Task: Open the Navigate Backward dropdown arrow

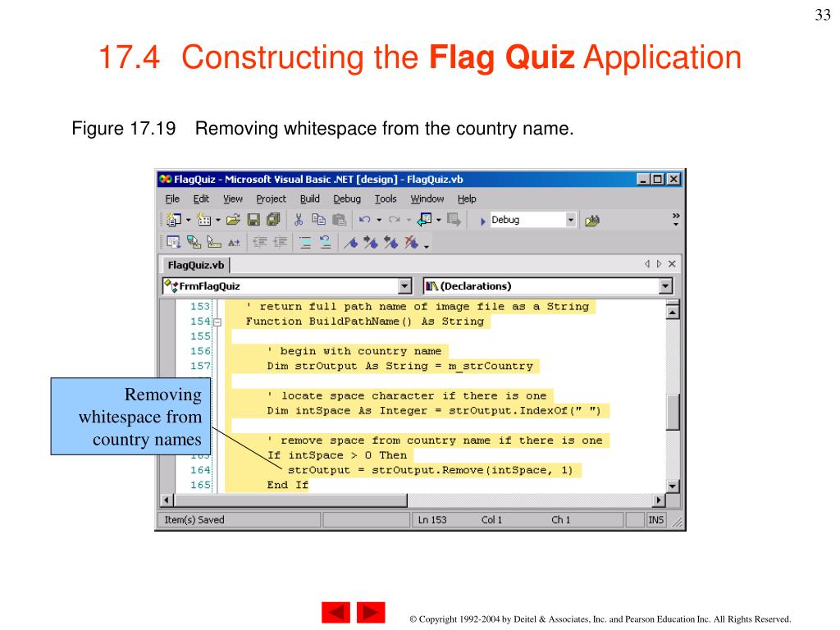Action: coord(439,220)
